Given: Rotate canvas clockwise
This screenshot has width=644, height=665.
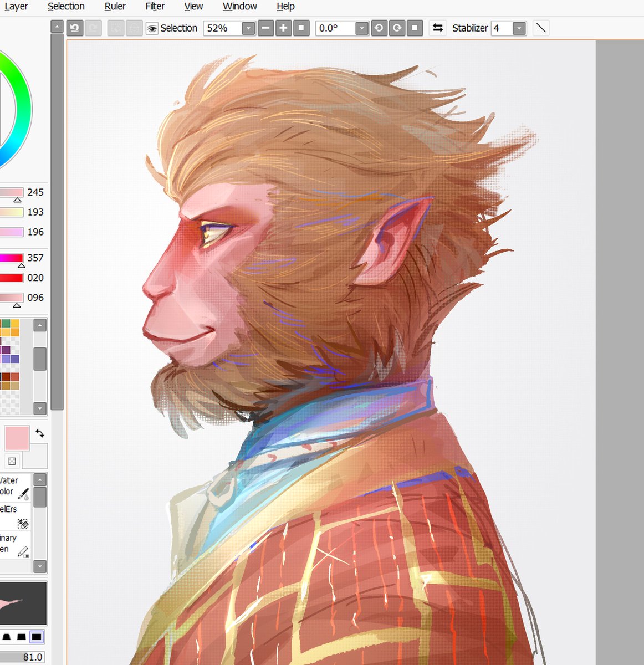Looking at the screenshot, I should point(397,28).
